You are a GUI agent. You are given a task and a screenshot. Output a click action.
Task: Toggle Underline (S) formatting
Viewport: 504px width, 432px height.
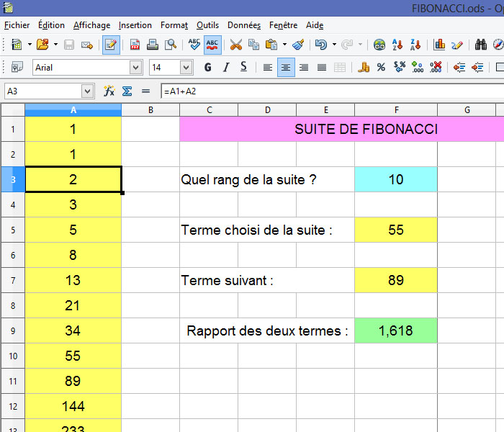click(x=243, y=67)
